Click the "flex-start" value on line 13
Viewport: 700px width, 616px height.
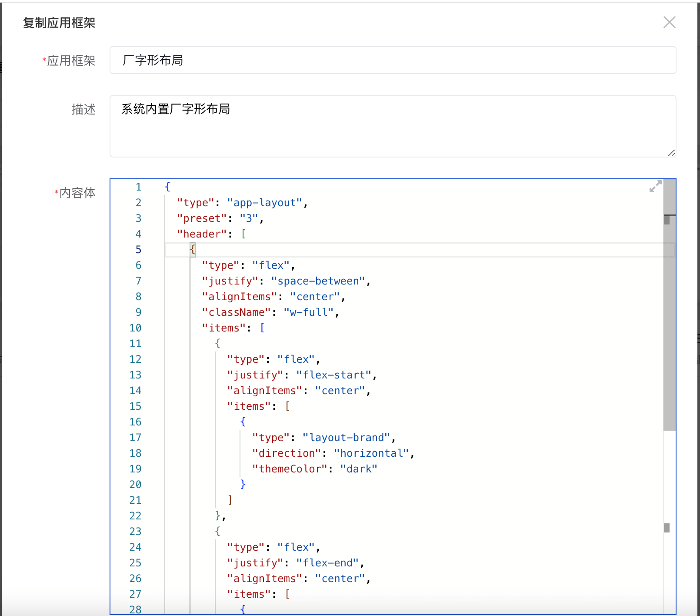click(x=334, y=375)
